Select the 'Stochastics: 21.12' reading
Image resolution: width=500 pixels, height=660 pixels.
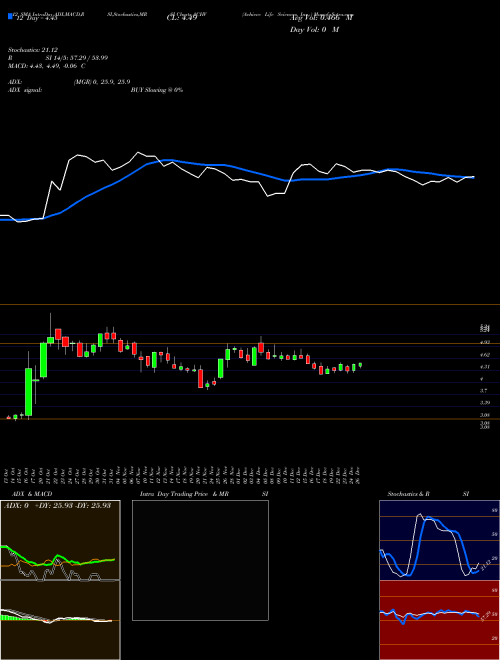click(32, 50)
